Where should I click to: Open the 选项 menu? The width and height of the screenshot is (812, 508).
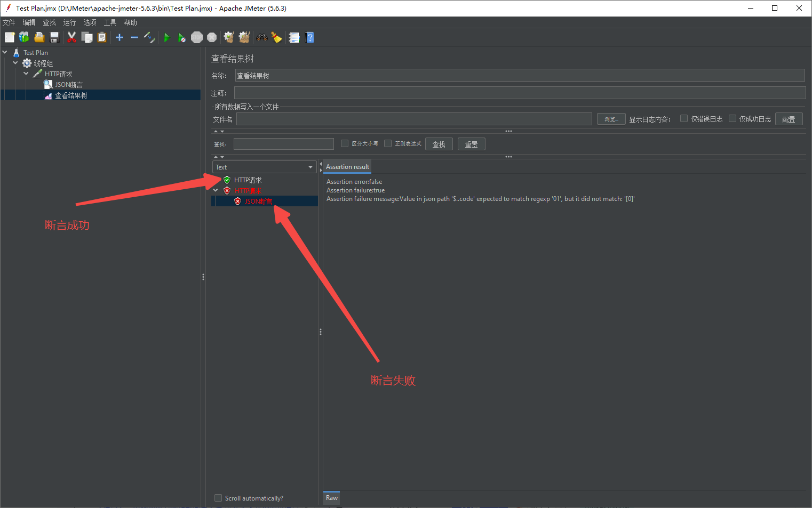(x=90, y=22)
